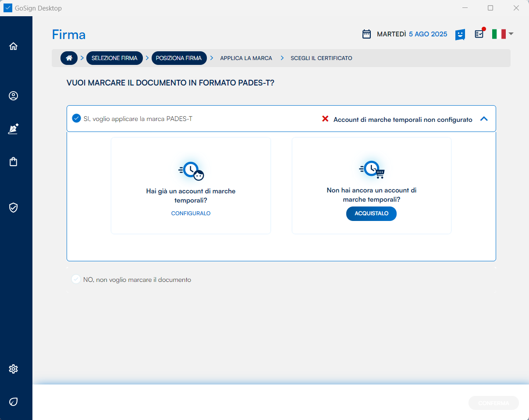Open the feedback smiley chat icon
This screenshot has height=420, width=529.
click(460, 34)
